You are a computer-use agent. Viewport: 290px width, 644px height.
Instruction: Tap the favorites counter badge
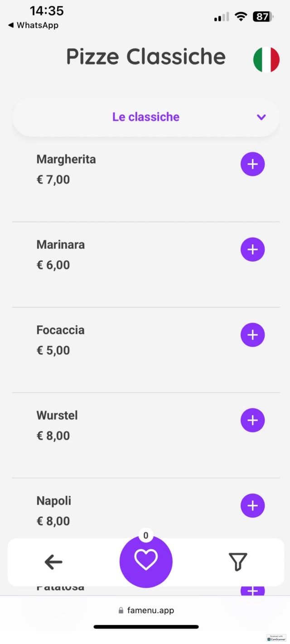coord(146,536)
